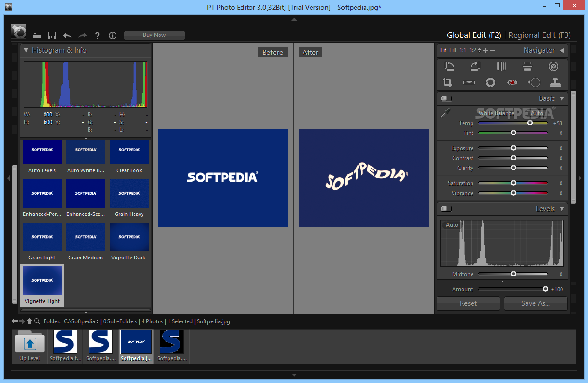Viewport: 588px width, 383px height.
Task: Click the Exposure slider handle
Action: [513, 148]
